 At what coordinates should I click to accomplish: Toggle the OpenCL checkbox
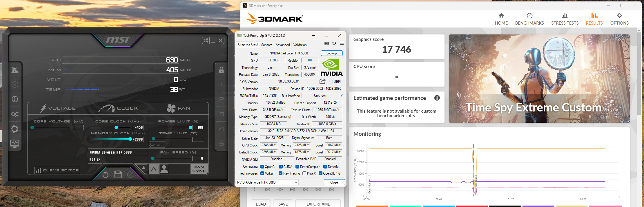(x=262, y=167)
